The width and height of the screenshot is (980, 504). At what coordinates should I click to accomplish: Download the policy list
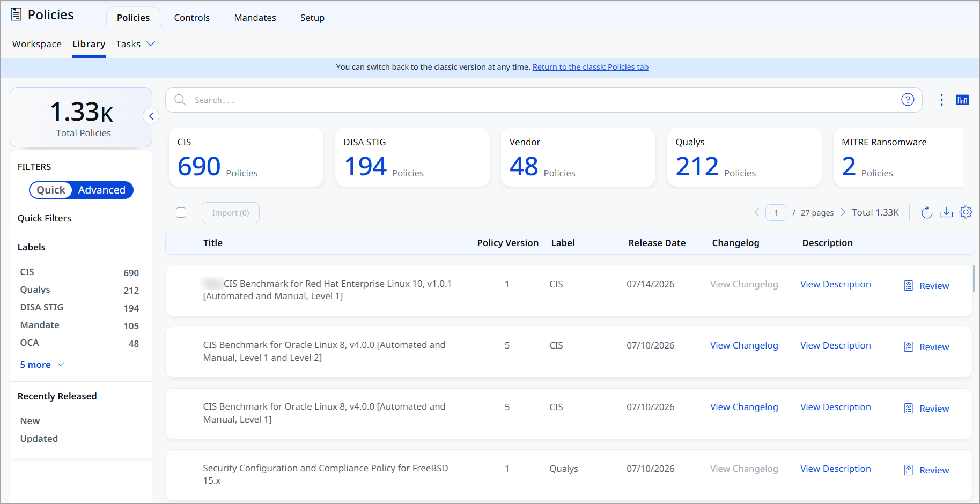tap(946, 212)
